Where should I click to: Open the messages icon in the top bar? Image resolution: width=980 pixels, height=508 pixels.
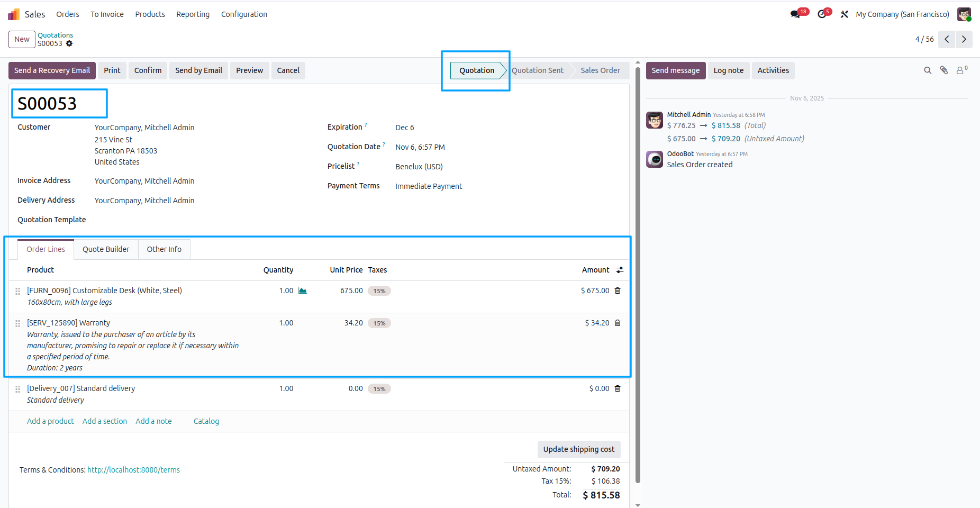point(795,14)
